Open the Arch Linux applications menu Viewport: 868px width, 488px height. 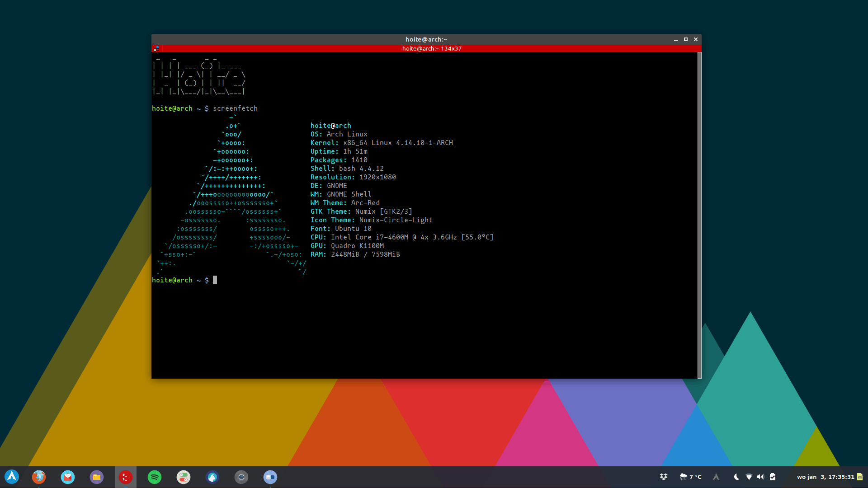12,477
